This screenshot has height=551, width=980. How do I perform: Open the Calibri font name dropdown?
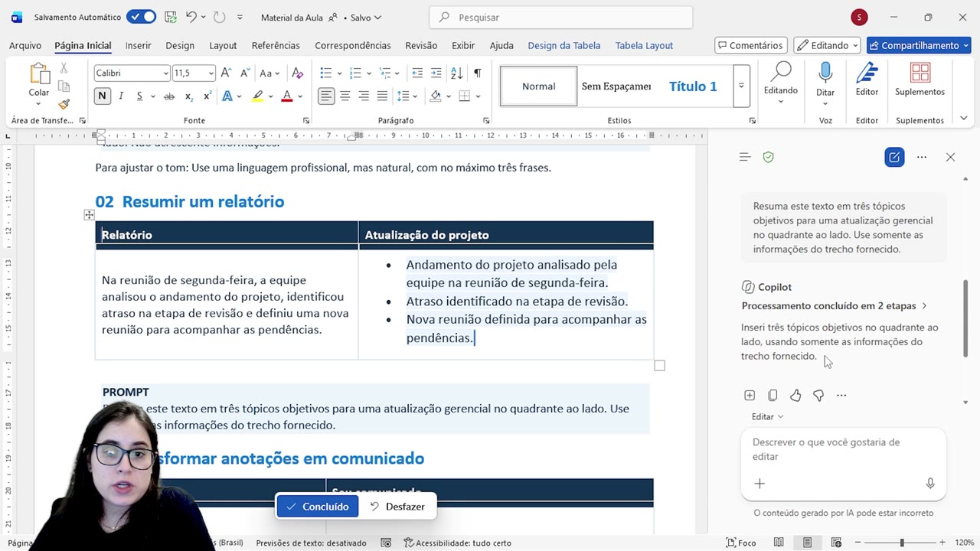(165, 73)
